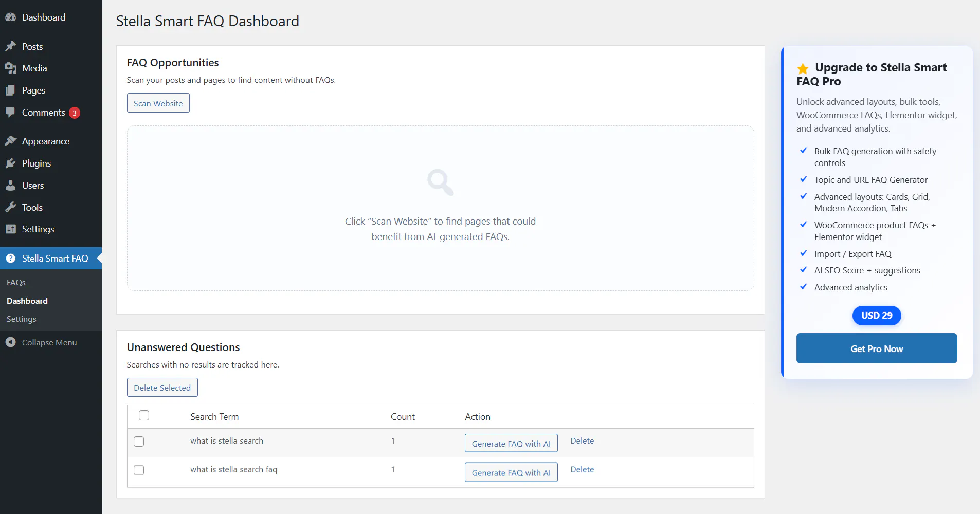Click the "what is stella search" search term

click(227, 441)
